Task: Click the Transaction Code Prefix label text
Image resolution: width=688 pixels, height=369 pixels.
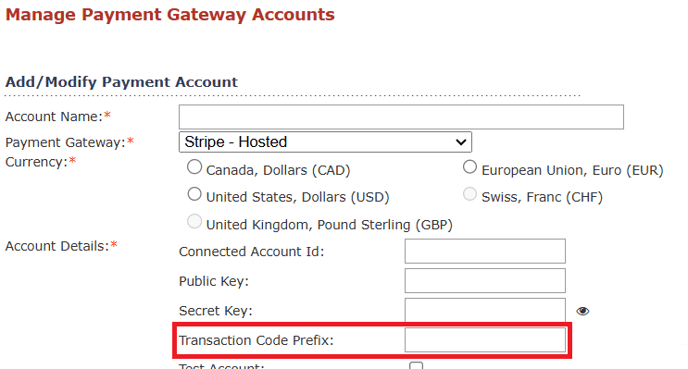Action: pos(256,340)
